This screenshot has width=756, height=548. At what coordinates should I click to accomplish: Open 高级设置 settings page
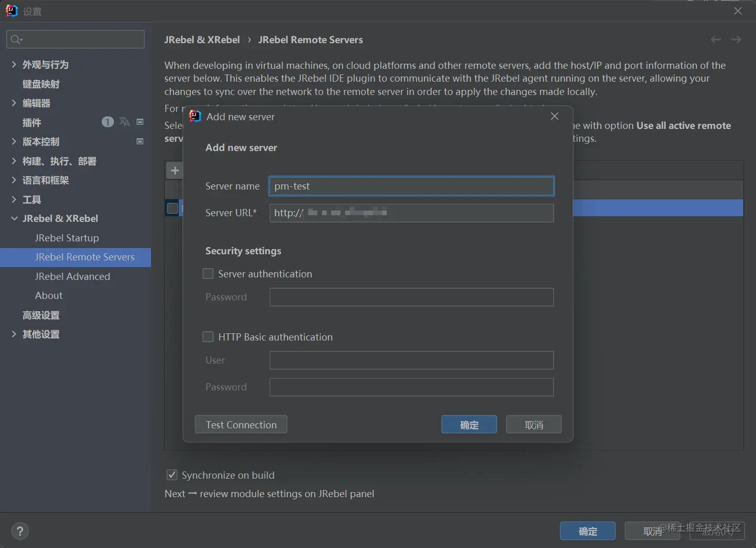click(41, 315)
